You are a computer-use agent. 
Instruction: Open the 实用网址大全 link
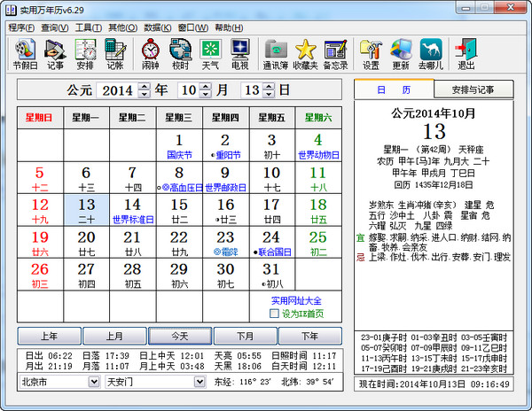[x=294, y=302]
